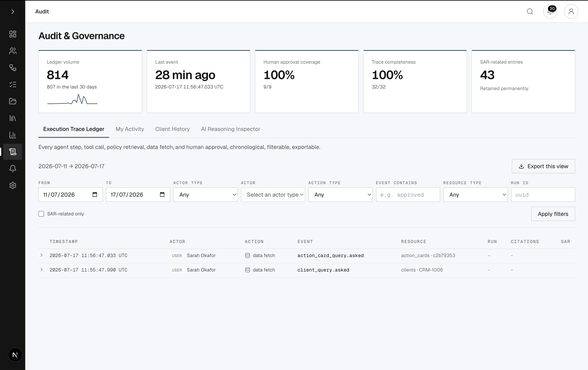Open the Action Type dropdown

340,195
